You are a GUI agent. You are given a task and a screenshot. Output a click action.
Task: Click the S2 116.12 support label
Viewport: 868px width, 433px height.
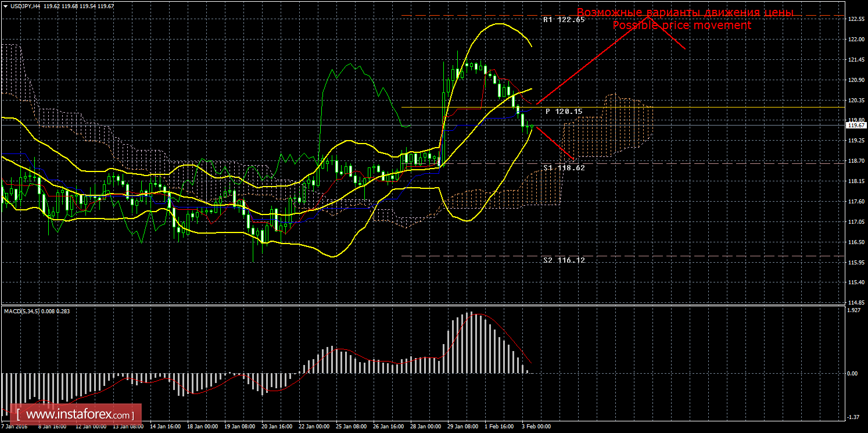(x=564, y=260)
